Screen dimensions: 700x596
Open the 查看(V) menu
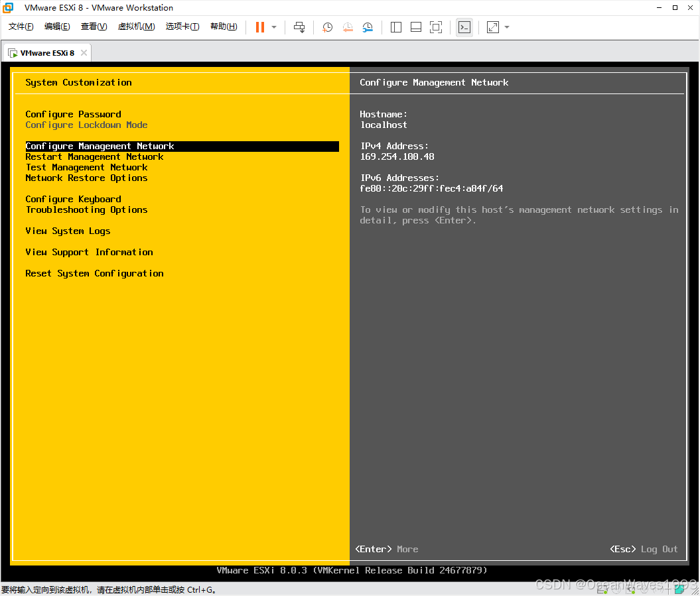[94, 27]
